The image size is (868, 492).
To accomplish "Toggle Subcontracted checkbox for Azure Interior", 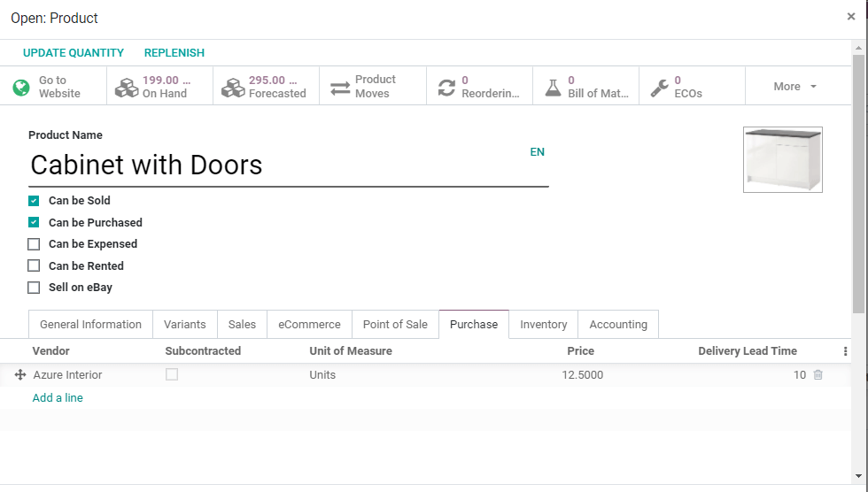I will click(172, 375).
